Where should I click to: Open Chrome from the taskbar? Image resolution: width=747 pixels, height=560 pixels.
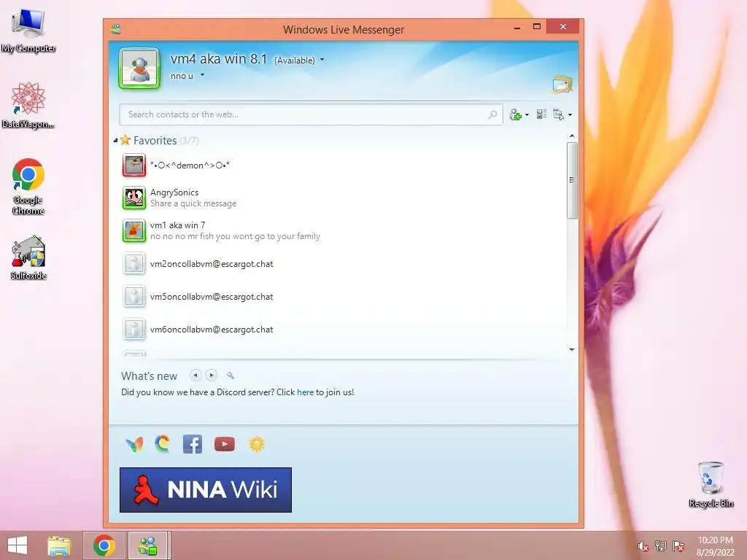104,545
